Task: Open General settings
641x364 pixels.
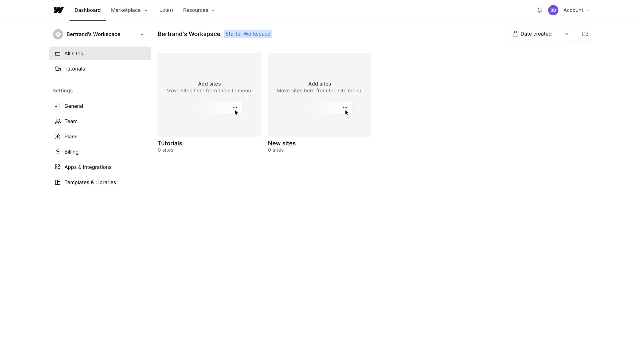Action: (100, 106)
